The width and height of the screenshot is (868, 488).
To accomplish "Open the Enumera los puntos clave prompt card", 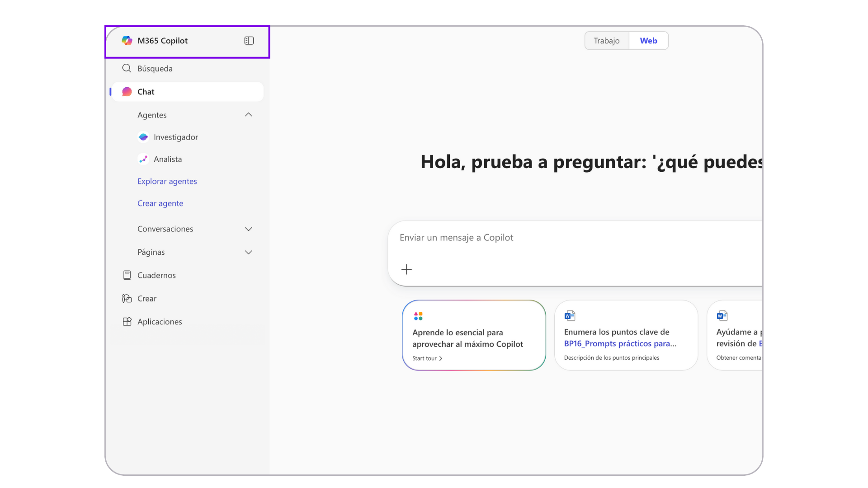I will [x=626, y=335].
